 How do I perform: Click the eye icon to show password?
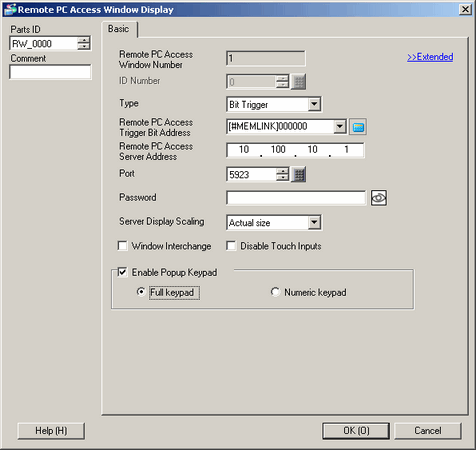point(379,198)
